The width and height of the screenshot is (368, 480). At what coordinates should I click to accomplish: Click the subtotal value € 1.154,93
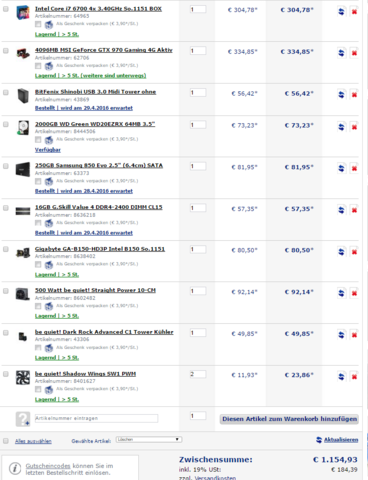tap(335, 460)
